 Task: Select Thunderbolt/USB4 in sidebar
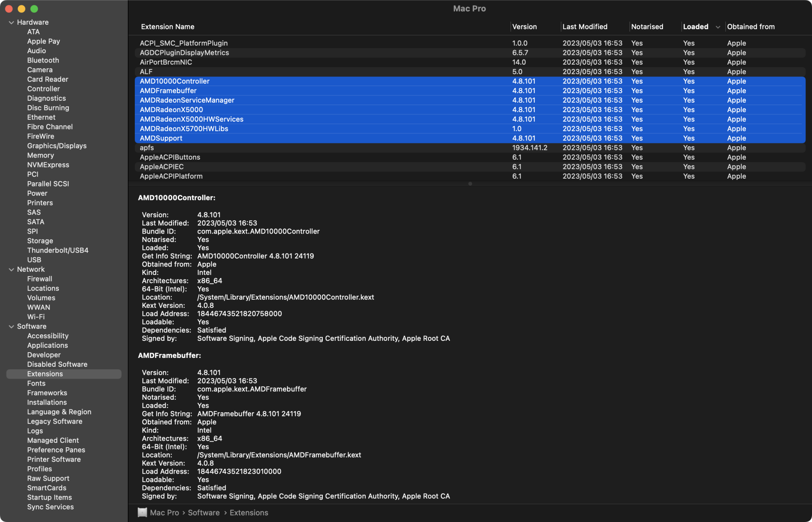click(x=58, y=250)
